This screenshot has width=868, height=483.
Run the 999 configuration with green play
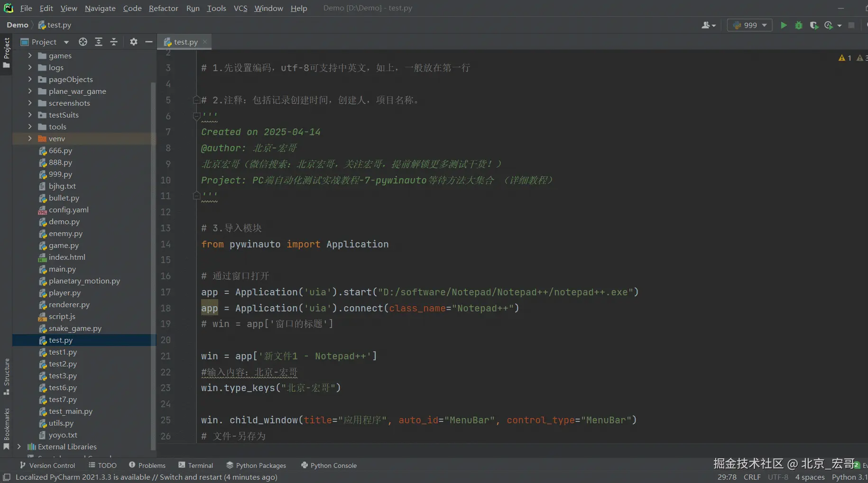tap(784, 25)
